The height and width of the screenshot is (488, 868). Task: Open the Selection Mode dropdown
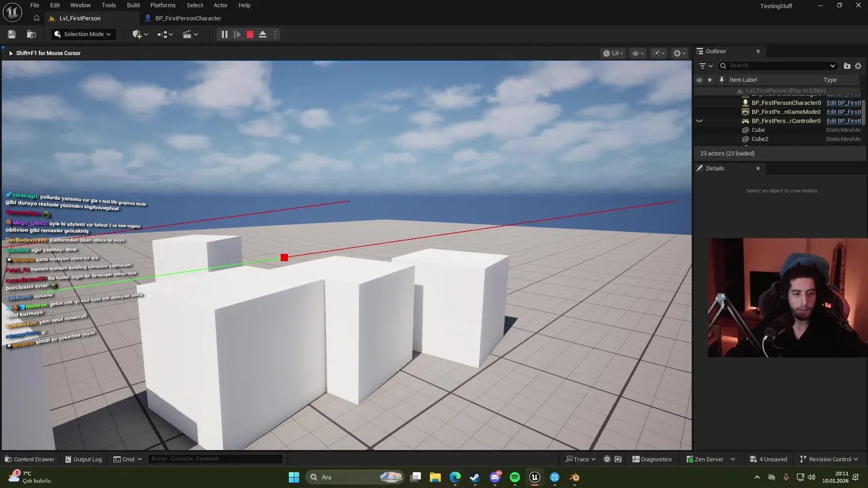[82, 35]
